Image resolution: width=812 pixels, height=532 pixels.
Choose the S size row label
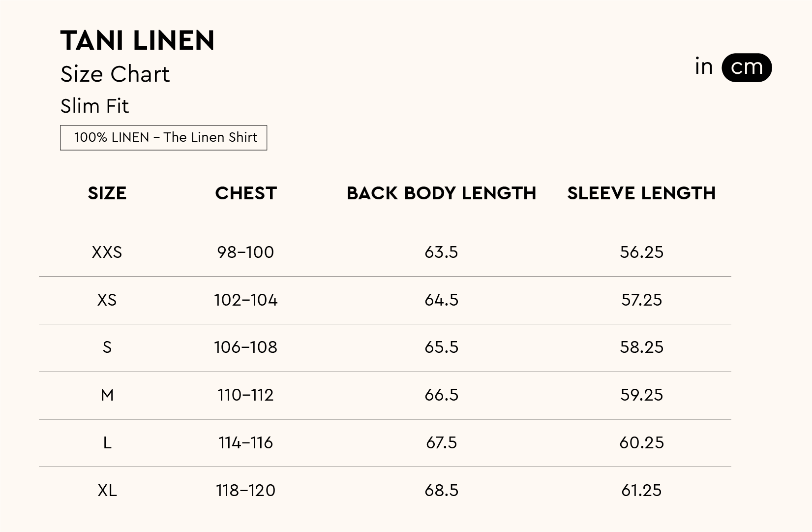click(x=107, y=347)
